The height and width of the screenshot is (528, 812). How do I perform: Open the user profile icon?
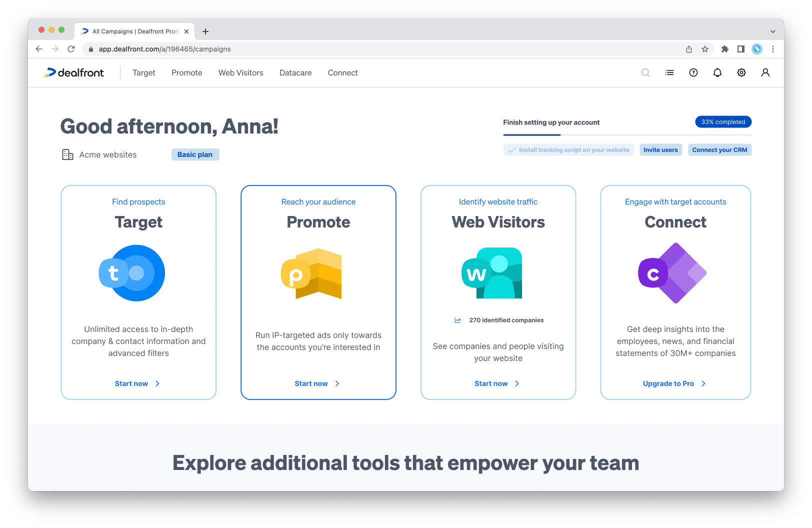click(x=765, y=72)
